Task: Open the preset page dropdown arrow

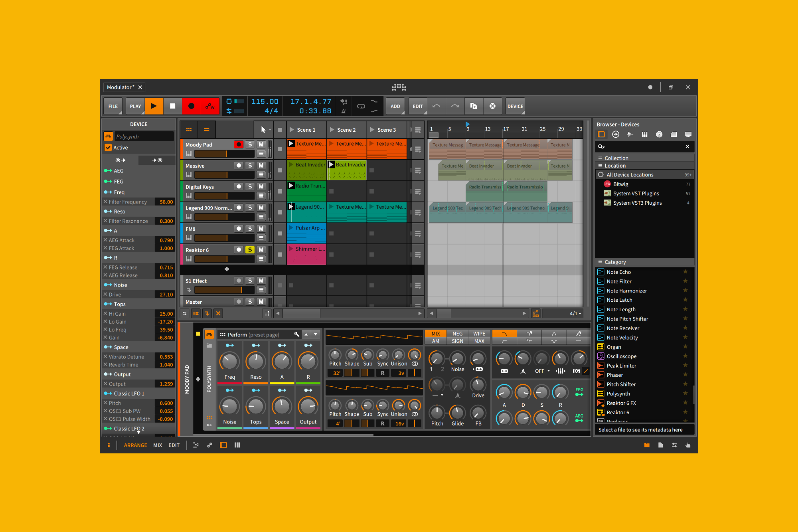Action: pos(316,334)
